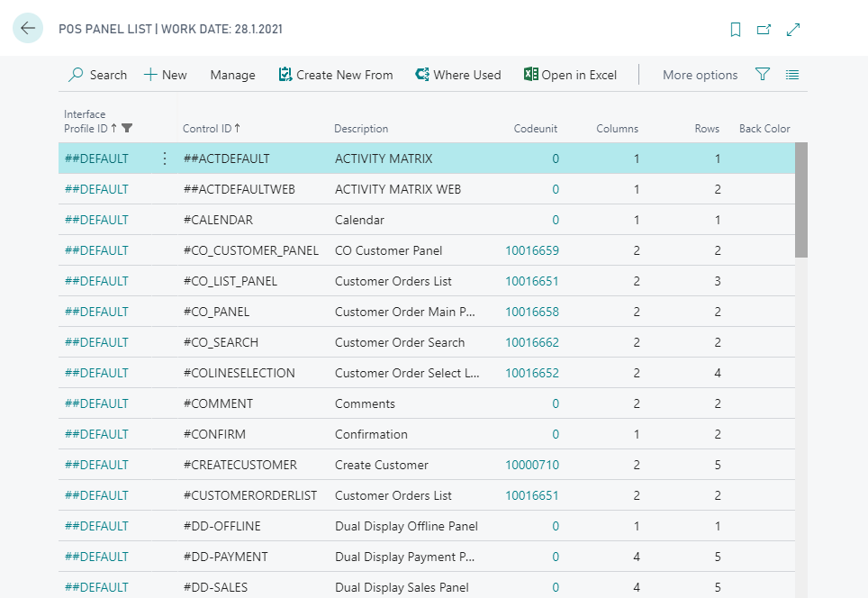The width and height of the screenshot is (868, 598).
Task: Click New to add a panel
Action: click(166, 75)
